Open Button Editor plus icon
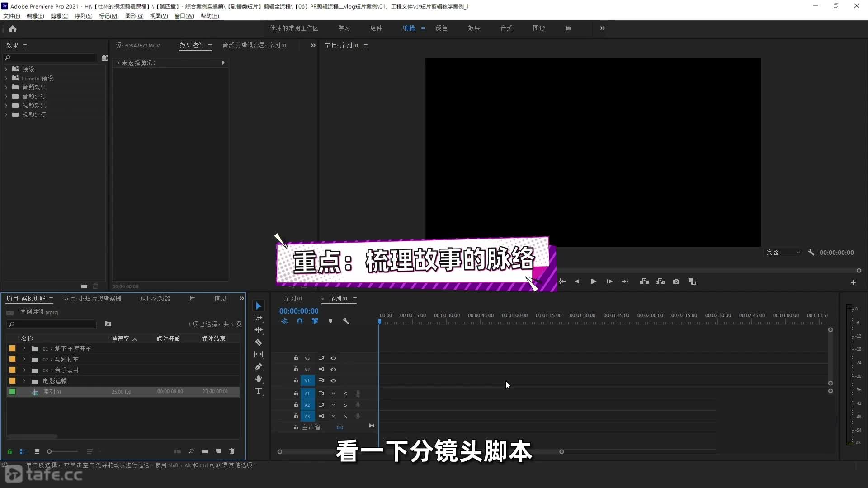The image size is (868, 488). click(x=853, y=282)
